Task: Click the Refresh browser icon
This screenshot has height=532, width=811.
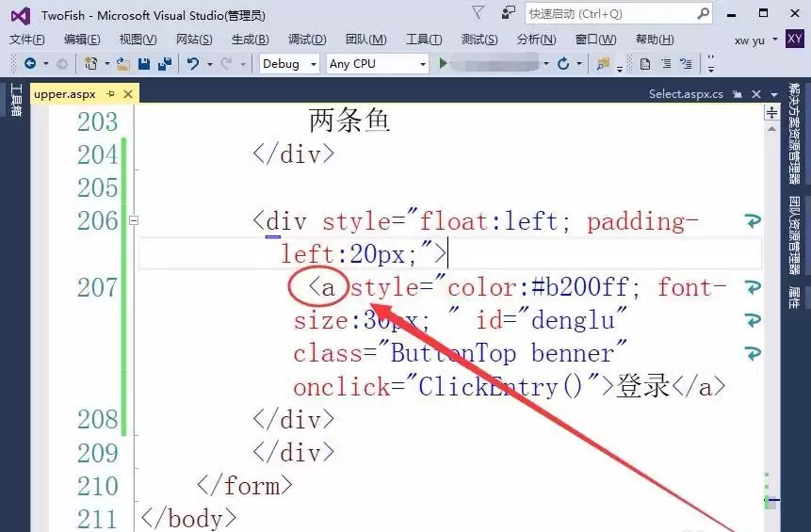Action: pyautogui.click(x=563, y=64)
